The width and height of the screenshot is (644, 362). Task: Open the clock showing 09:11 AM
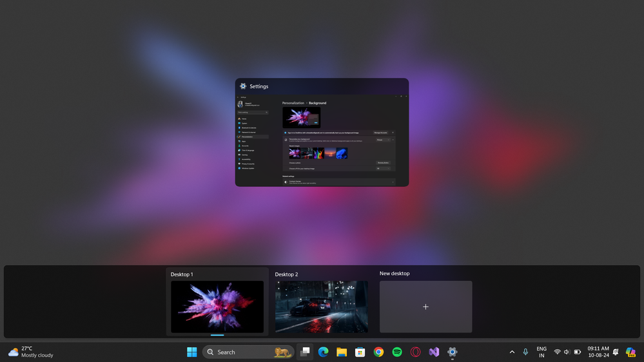598,352
